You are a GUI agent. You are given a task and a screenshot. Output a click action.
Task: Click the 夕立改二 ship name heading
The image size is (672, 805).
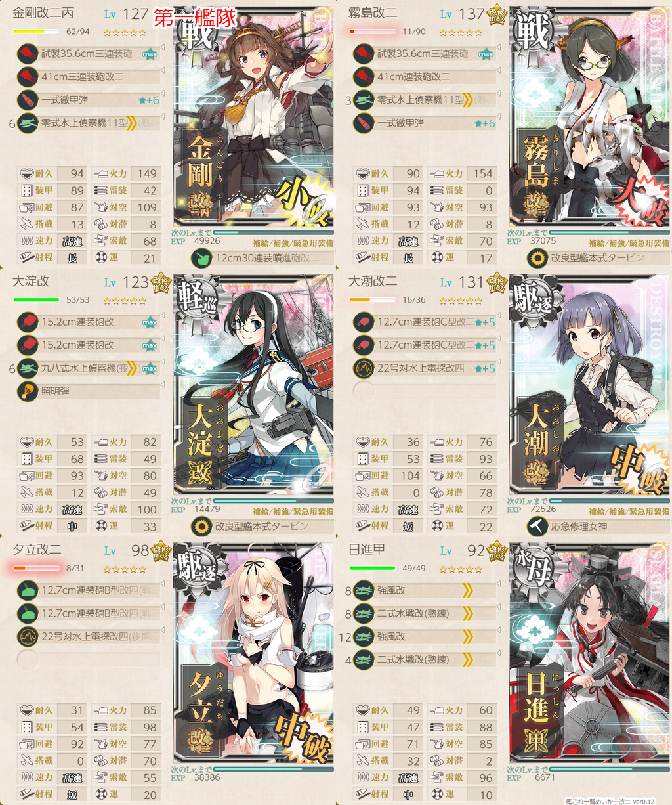37,550
